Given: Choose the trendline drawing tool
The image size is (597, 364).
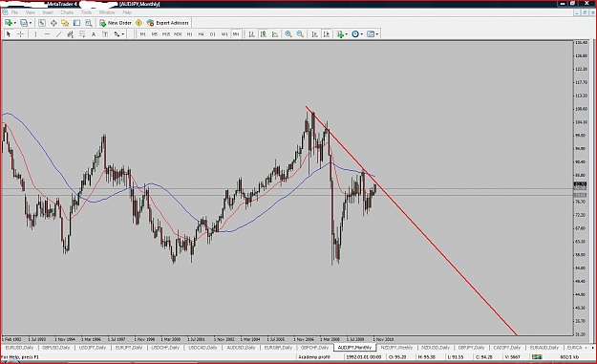Looking at the screenshot, I should point(58,34).
